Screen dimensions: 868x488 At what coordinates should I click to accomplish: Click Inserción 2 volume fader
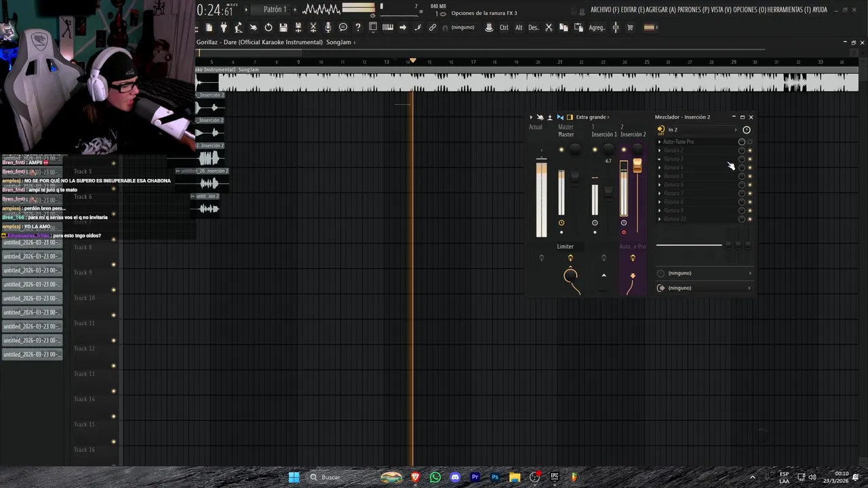[637, 165]
